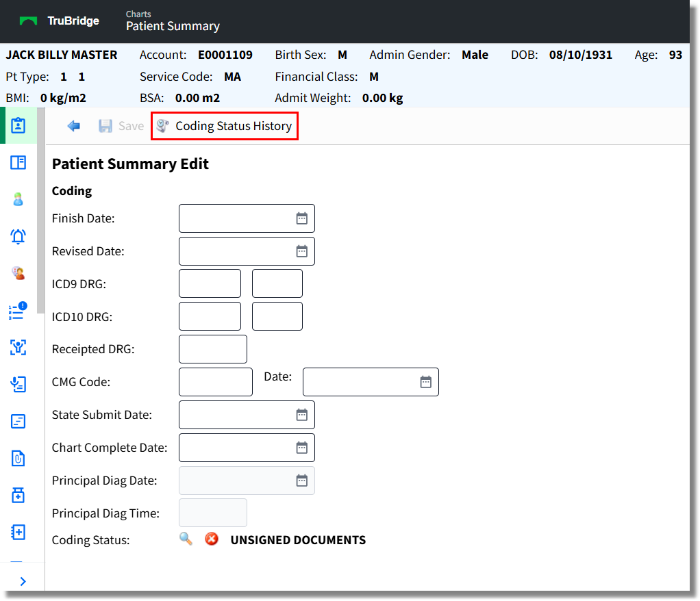
Task: Open the patient summary clipboard sidebar icon
Action: (x=18, y=125)
